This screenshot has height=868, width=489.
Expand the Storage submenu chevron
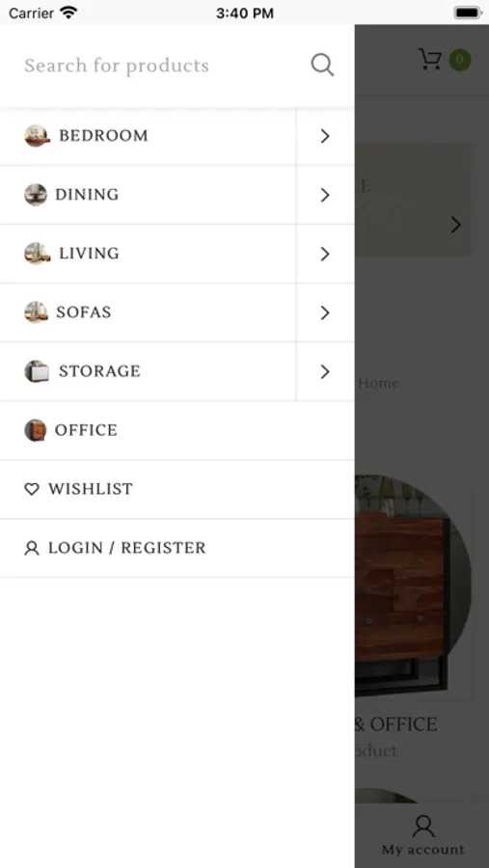click(x=325, y=371)
